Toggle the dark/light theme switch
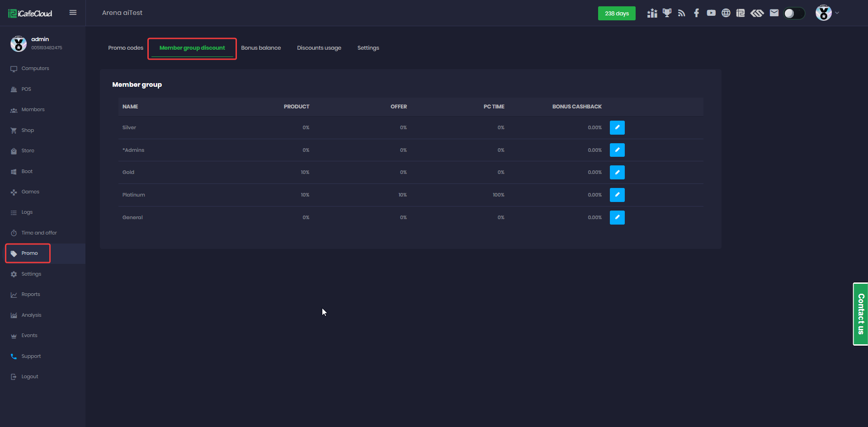868x427 pixels. coord(794,14)
